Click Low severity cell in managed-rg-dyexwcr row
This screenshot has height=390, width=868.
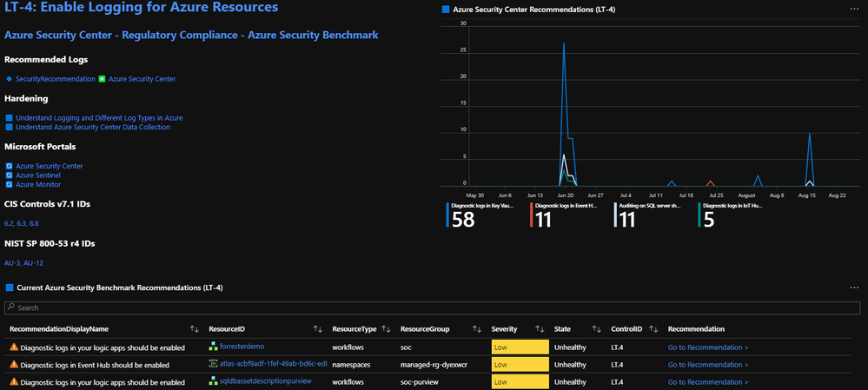[520, 365]
